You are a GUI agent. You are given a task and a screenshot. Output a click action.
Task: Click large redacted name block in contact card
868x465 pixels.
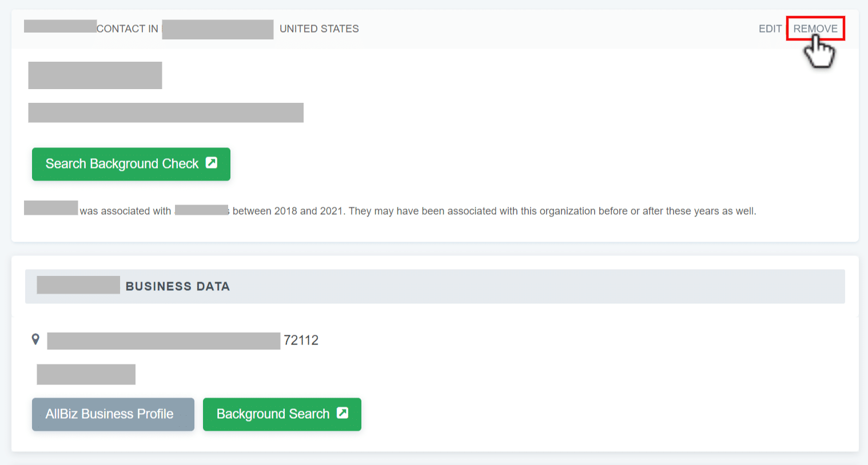(x=95, y=75)
